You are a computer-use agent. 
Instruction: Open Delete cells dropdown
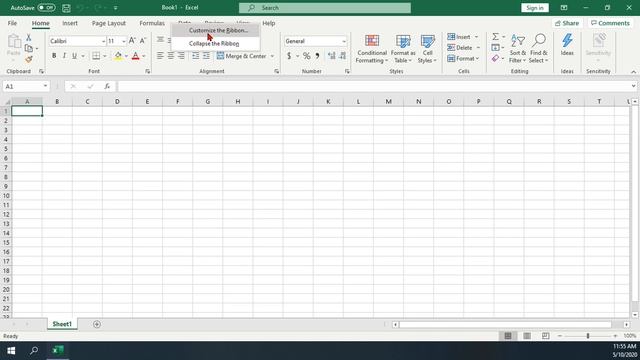(478, 48)
